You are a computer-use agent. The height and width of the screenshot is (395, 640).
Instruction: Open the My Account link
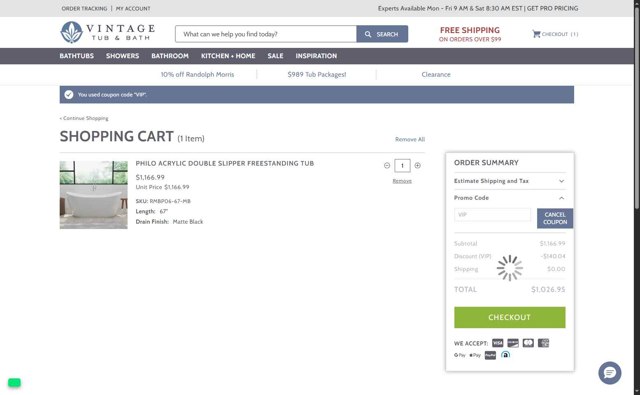click(x=133, y=9)
